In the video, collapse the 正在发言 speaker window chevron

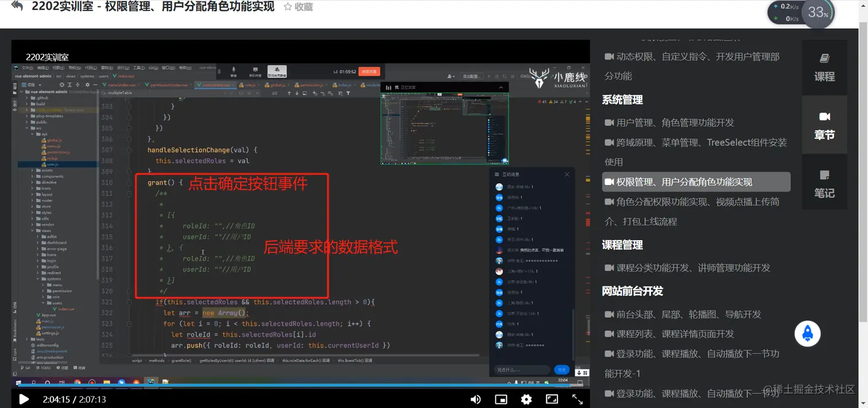[501, 87]
